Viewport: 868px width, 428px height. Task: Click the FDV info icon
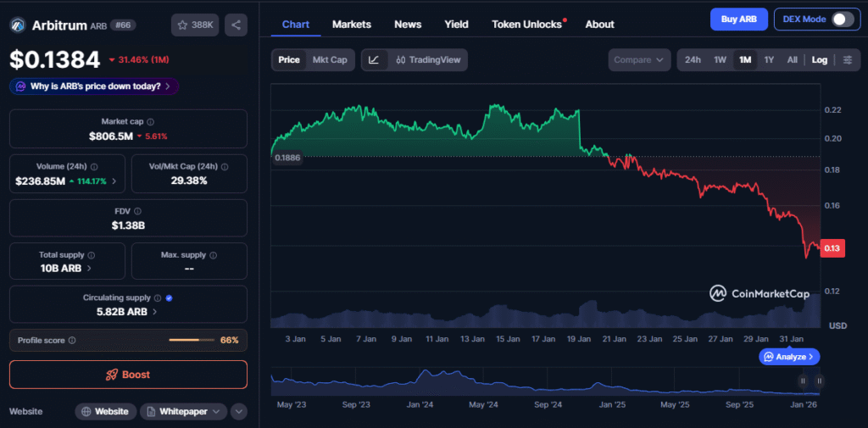[137, 211]
